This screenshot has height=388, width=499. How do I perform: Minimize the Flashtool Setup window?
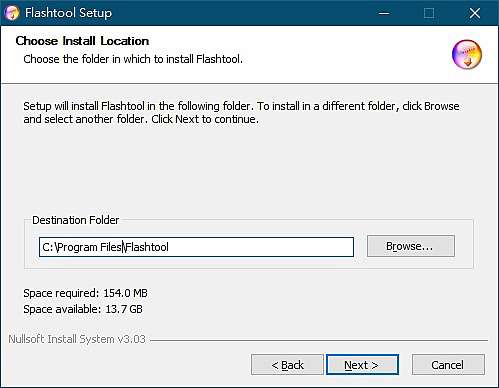(x=384, y=13)
